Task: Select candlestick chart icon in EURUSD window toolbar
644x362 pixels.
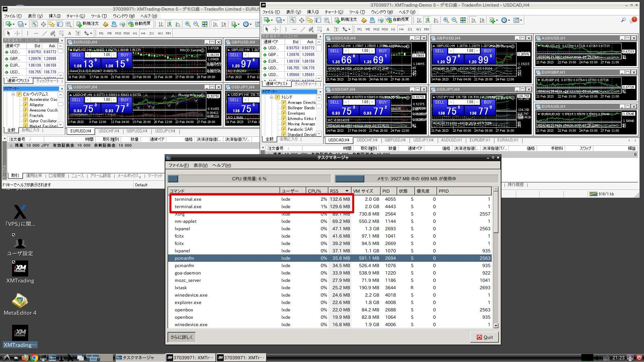Action: tap(169, 24)
